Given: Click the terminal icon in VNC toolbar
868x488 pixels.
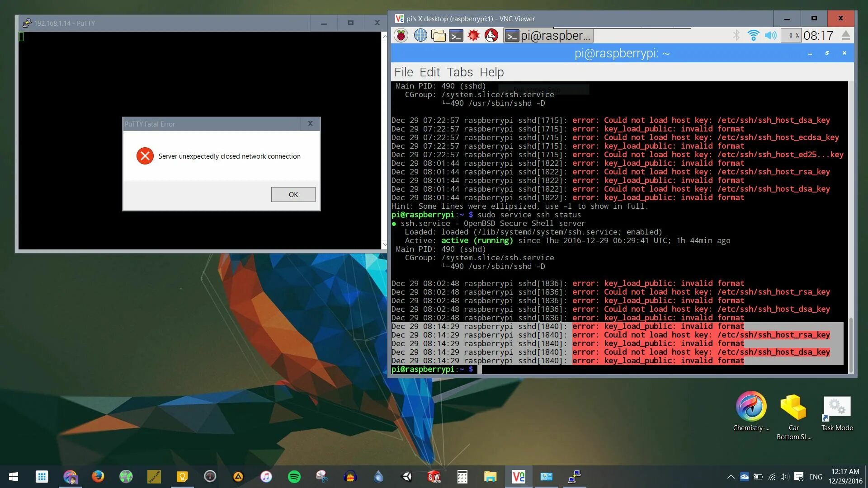Looking at the screenshot, I should coord(455,36).
